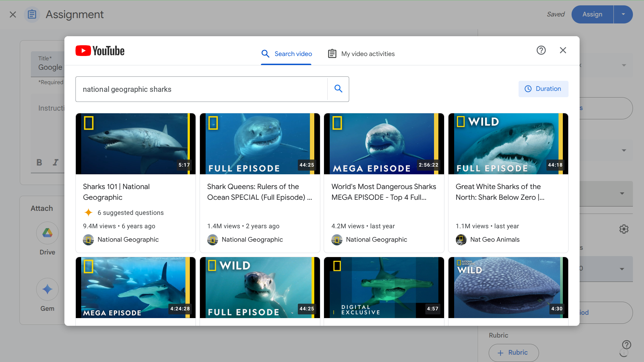Screen dimensions: 644x362
Task: Click the assignment clipboard icon in header
Action: click(x=32, y=14)
